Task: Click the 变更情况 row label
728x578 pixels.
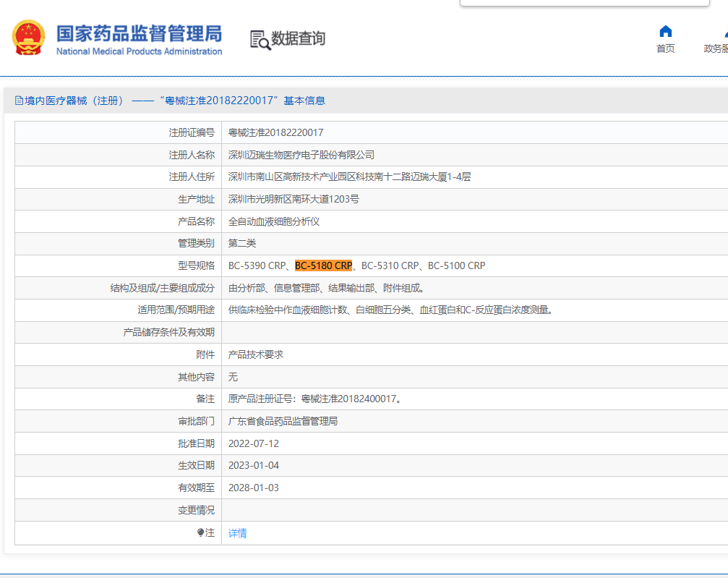Action: pos(197,510)
